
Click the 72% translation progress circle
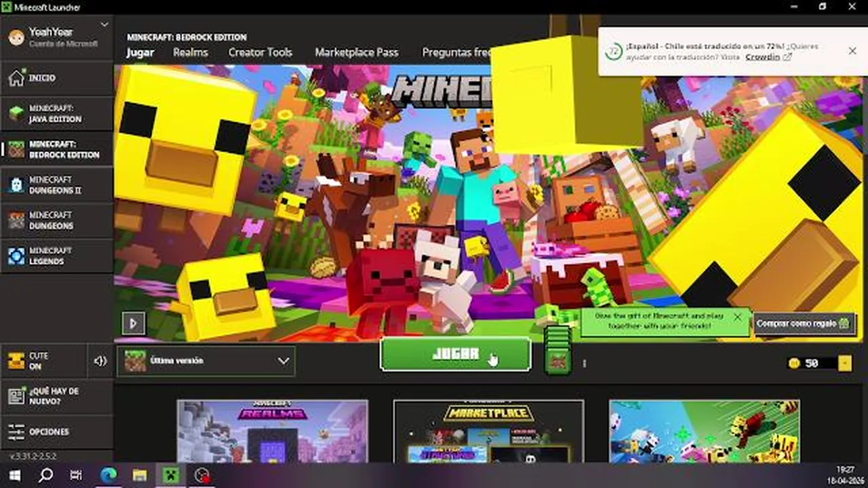coord(614,52)
